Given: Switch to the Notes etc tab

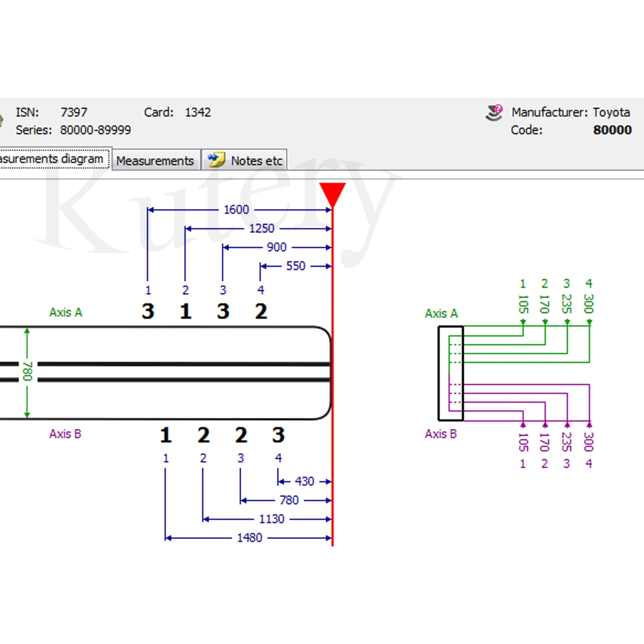Looking at the screenshot, I should point(244,160).
